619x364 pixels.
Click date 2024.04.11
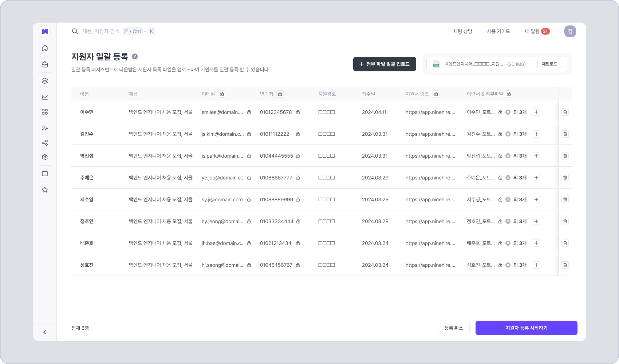374,112
